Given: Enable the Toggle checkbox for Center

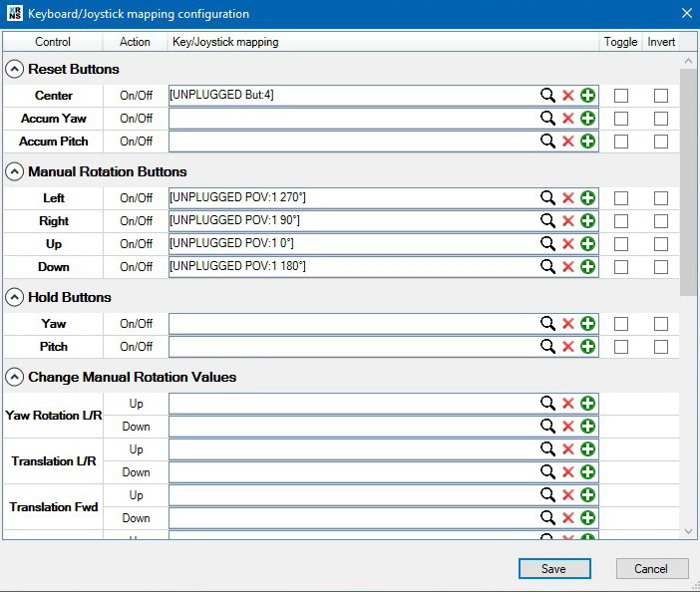Looking at the screenshot, I should tap(621, 96).
